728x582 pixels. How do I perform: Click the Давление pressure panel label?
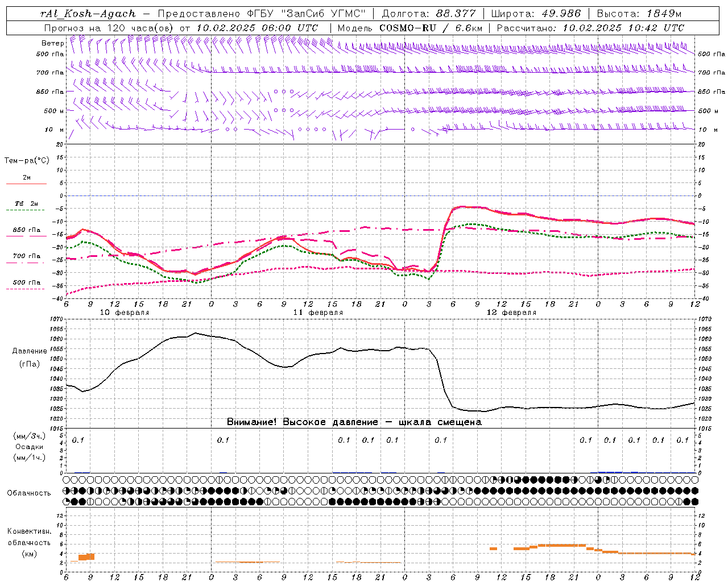pyautogui.click(x=29, y=351)
